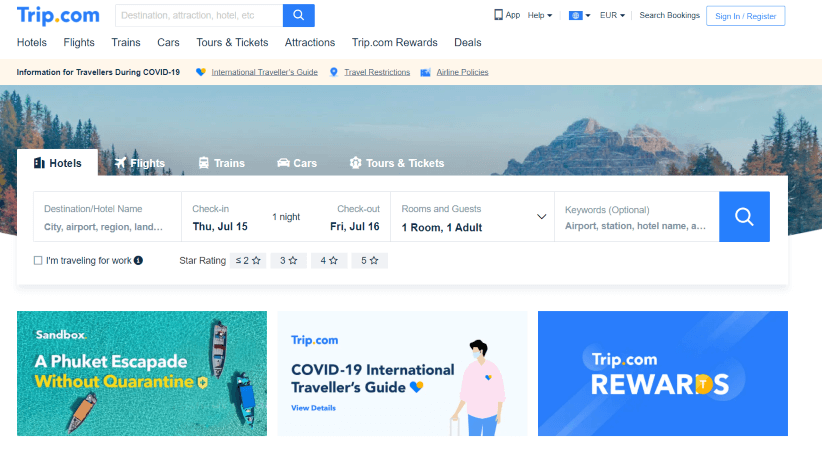Open Attractions in the main navigation
The height and width of the screenshot is (450, 822).
point(310,43)
